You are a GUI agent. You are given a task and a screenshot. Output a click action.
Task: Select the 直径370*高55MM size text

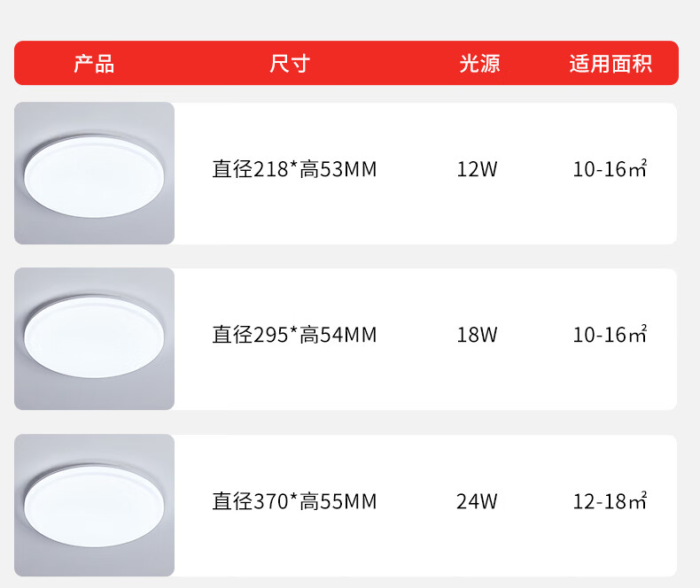click(x=294, y=502)
